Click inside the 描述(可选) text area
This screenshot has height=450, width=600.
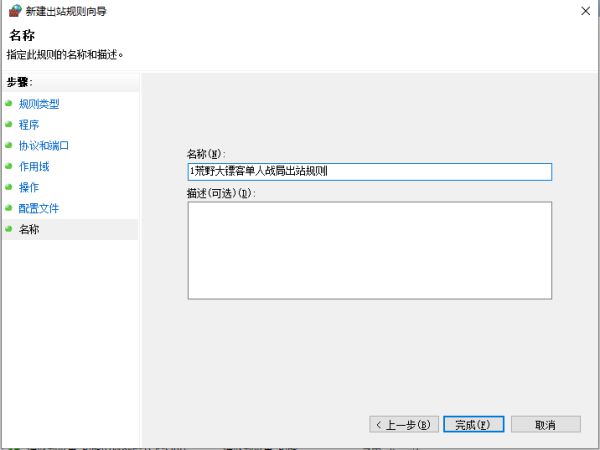tap(369, 249)
